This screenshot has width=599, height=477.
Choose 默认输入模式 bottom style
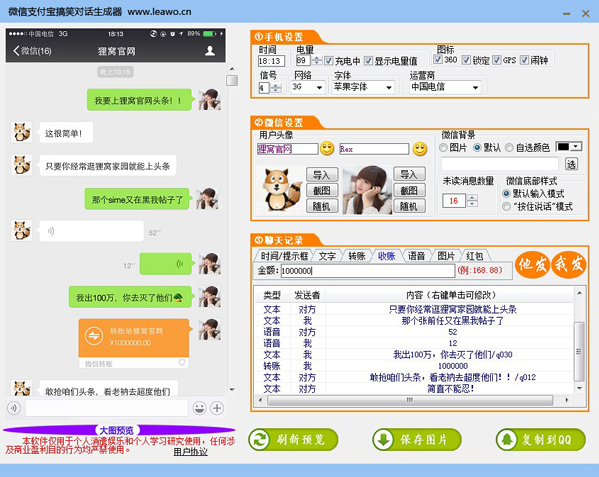(507, 193)
